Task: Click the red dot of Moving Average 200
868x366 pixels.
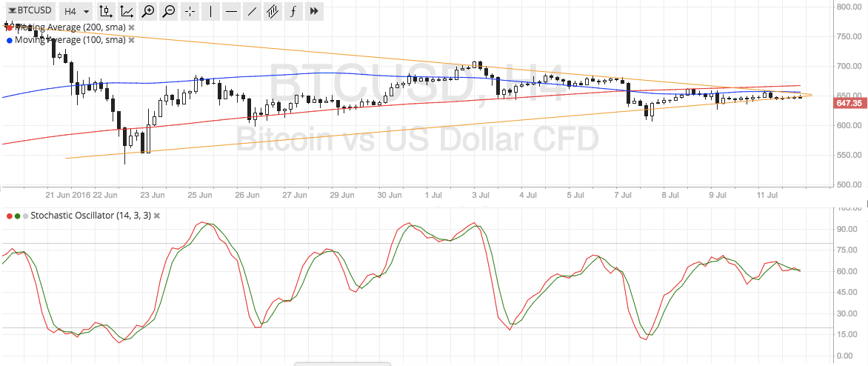Action: pos(9,27)
